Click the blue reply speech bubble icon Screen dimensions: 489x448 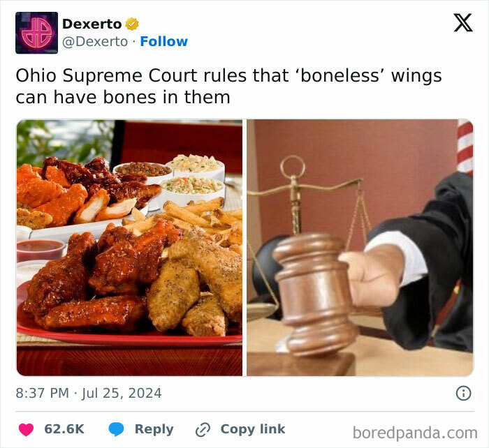tap(116, 429)
